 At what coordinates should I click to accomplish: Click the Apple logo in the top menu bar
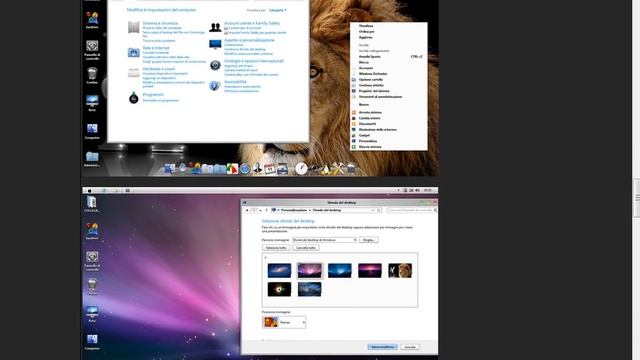89,190
